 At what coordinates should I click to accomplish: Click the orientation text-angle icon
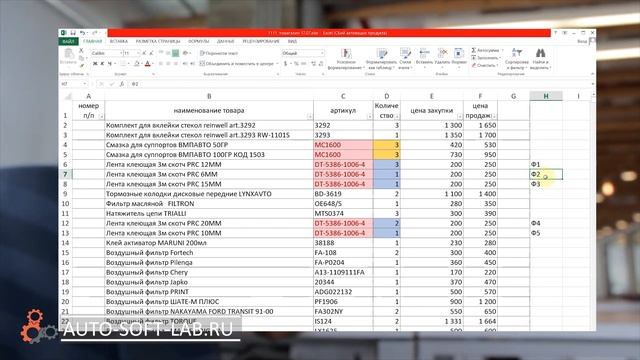click(x=186, y=53)
